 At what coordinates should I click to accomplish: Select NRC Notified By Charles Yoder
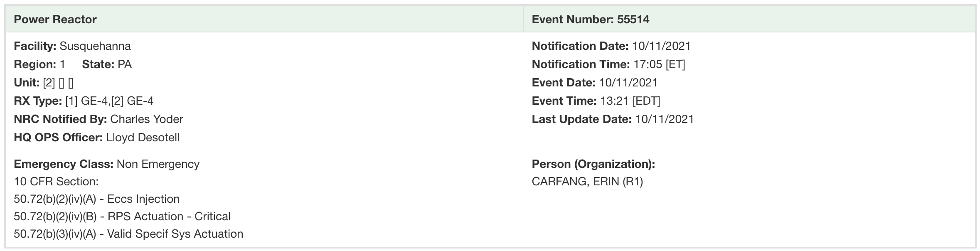[98, 119]
